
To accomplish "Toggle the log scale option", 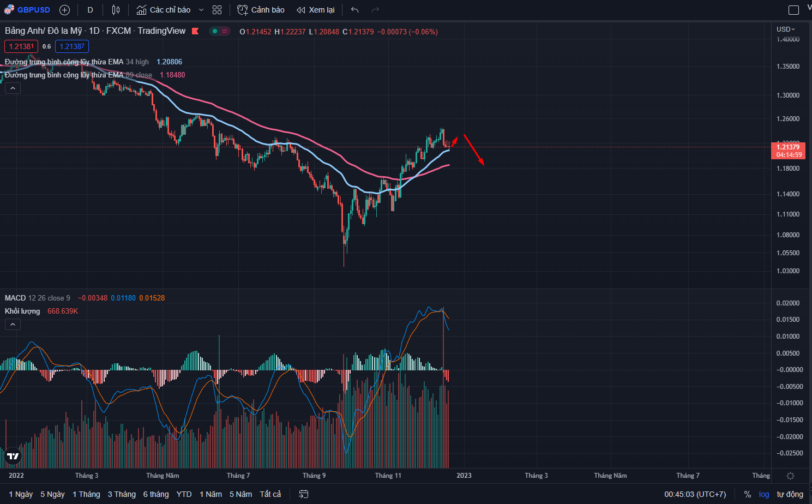I will [x=763, y=494].
